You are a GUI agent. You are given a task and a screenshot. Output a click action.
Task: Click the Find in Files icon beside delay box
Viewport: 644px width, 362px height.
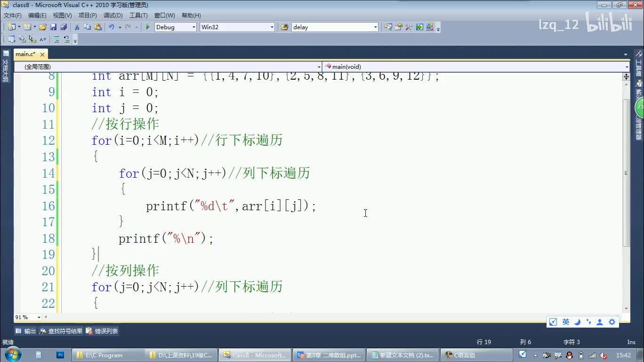(x=284, y=27)
